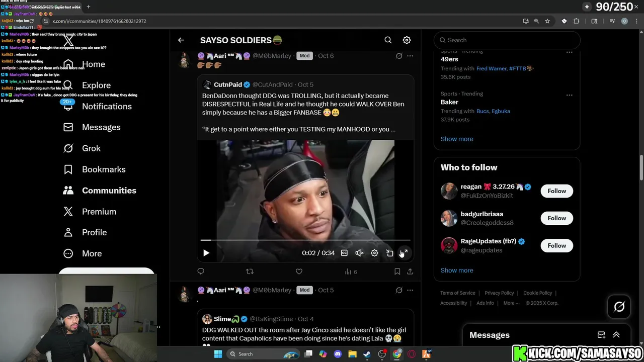The image size is (644, 362).
Task: Open Grok in the sidebar
Action: point(82,148)
